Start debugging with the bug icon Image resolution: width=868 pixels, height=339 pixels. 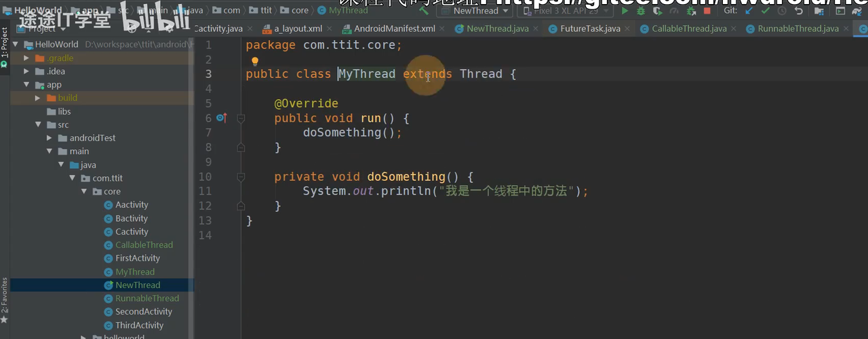(641, 11)
